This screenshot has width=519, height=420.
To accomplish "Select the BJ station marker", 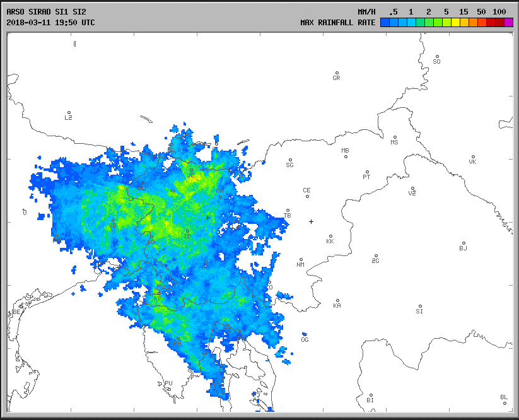I will click(x=464, y=243).
